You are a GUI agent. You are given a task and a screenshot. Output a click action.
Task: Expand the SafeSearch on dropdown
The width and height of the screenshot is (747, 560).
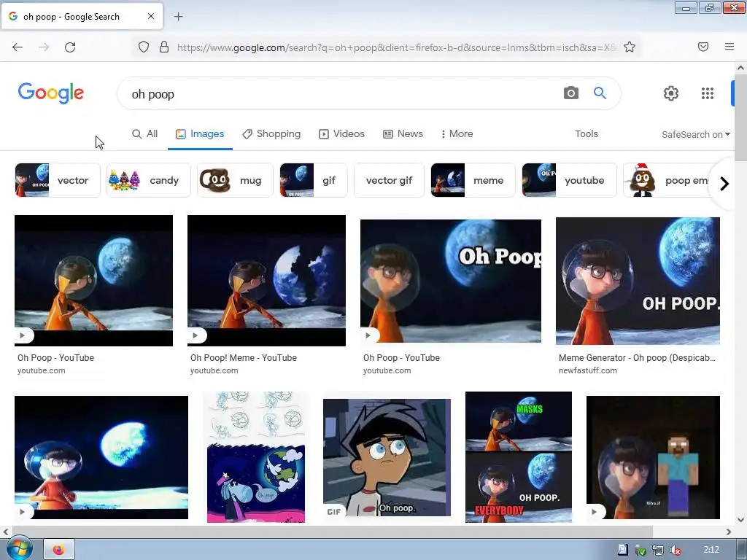coord(695,135)
